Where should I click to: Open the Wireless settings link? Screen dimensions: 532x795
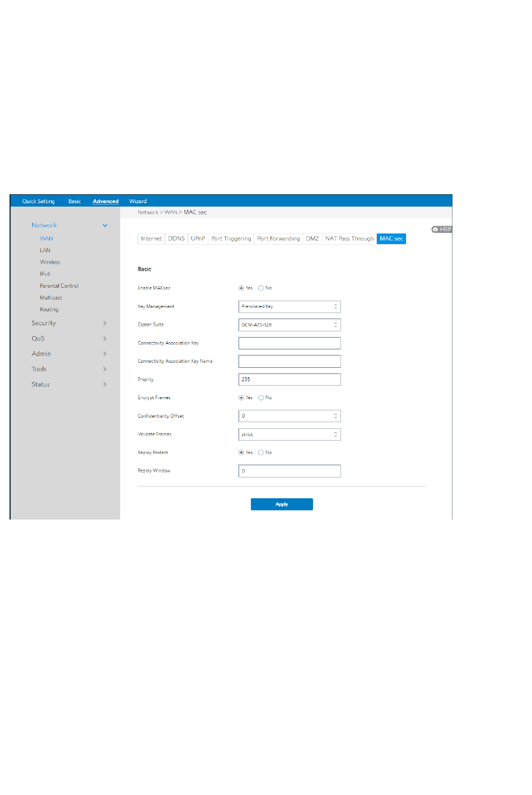click(50, 262)
